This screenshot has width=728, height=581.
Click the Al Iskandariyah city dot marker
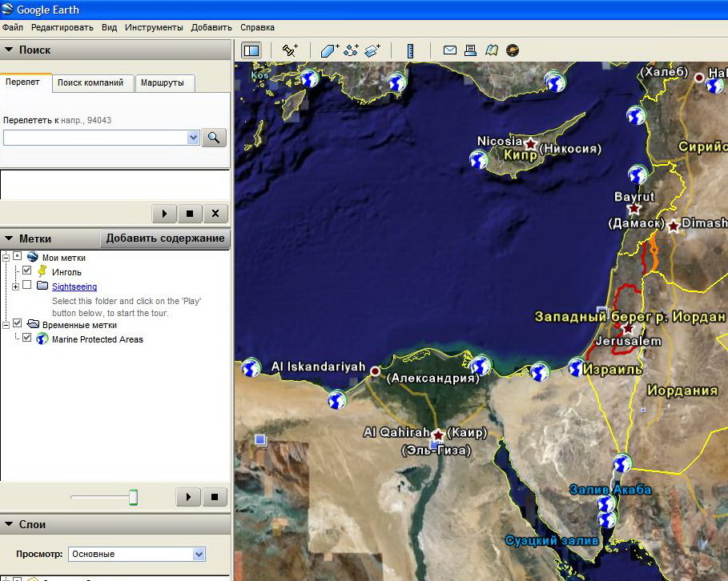tap(375, 371)
